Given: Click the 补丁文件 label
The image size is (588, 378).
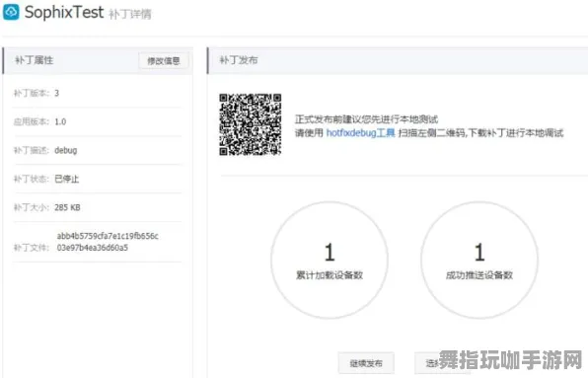Looking at the screenshot, I should (x=32, y=248).
